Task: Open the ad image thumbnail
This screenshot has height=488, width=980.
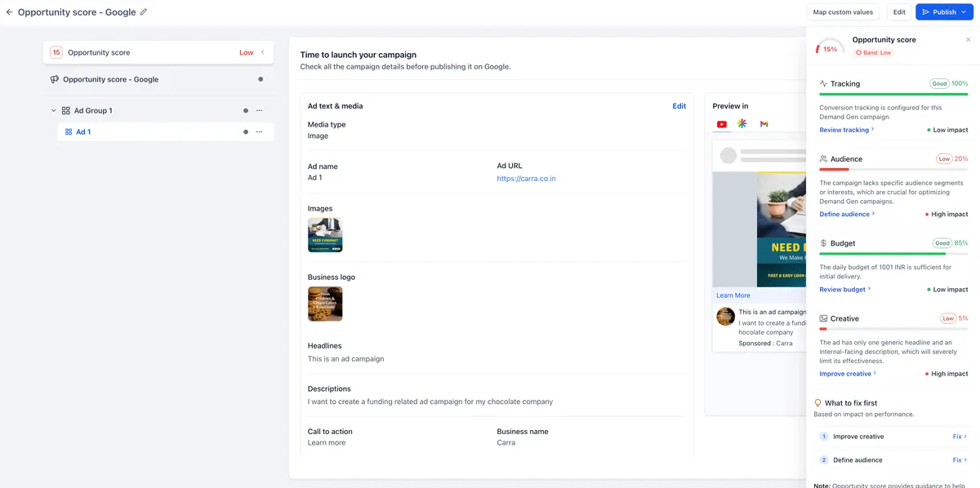Action: (325, 235)
